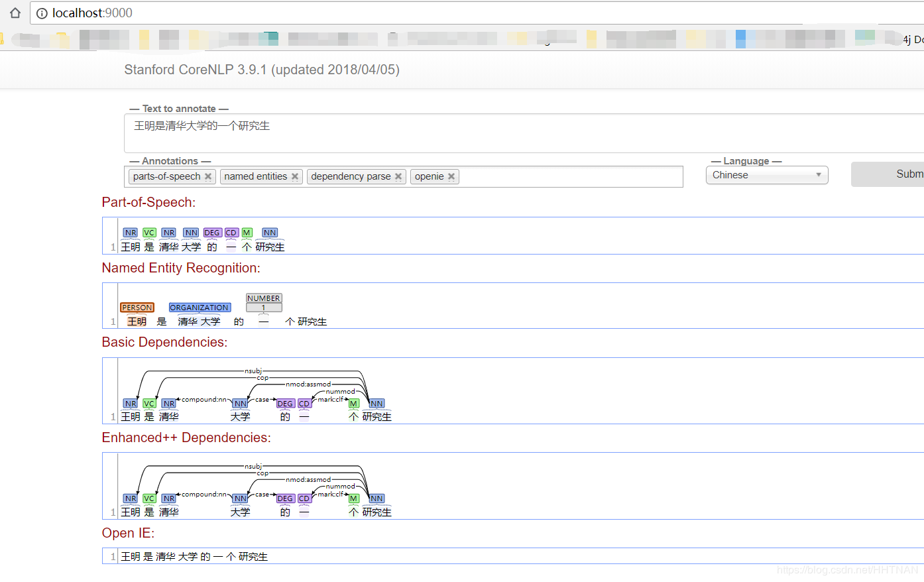Click VC tag in Part-of-Speech section
Image resolution: width=924 pixels, height=582 pixels.
click(149, 233)
